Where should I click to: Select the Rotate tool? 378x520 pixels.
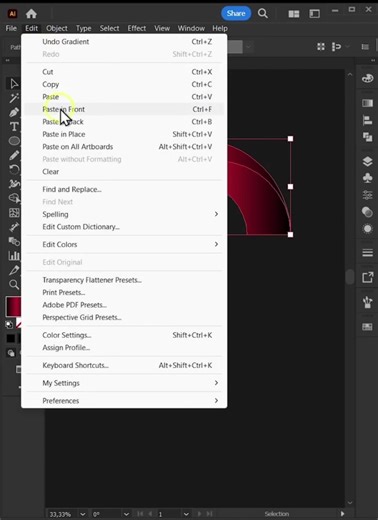click(x=14, y=170)
